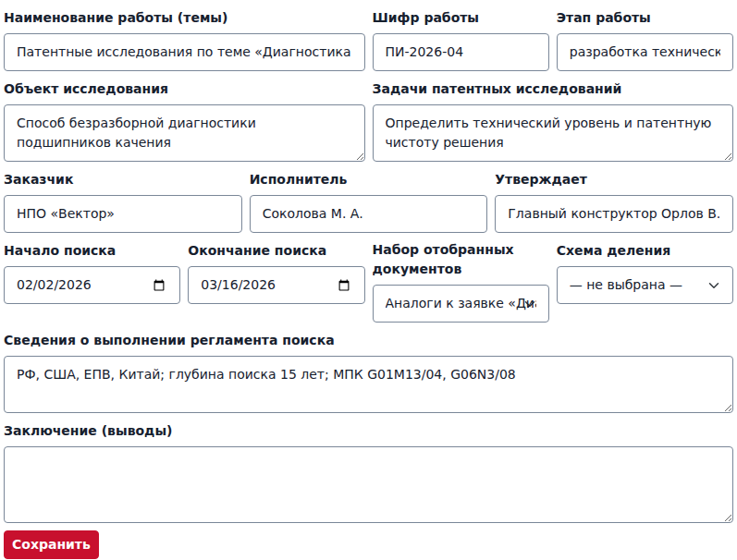Focus the empty Заключение (выводы) textarea
Viewport: 737px width, 560px height.
click(x=368, y=484)
